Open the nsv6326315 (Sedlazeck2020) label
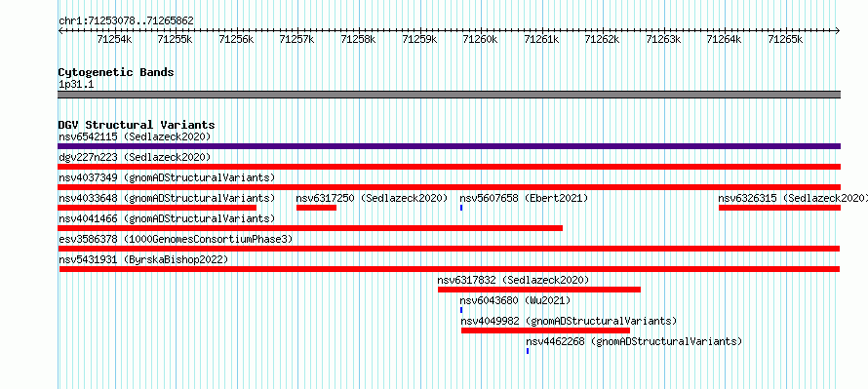 pos(793,198)
